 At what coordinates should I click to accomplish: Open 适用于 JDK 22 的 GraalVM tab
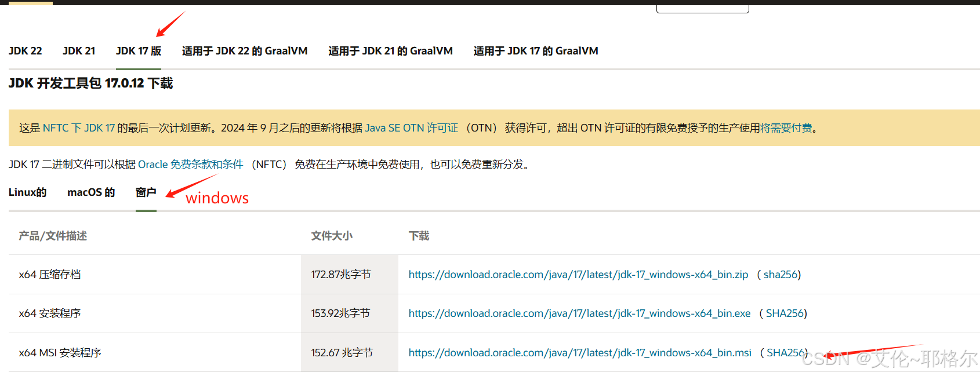245,51
